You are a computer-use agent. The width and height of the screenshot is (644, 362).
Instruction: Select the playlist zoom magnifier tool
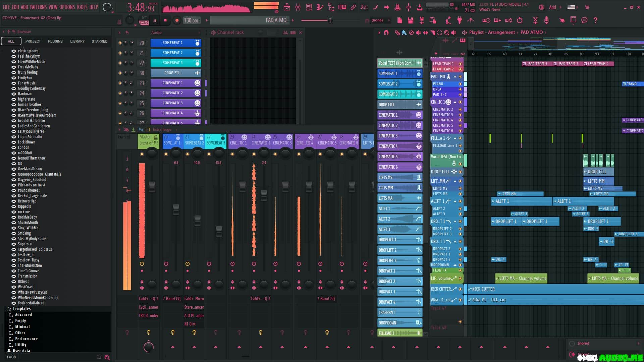click(x=446, y=33)
